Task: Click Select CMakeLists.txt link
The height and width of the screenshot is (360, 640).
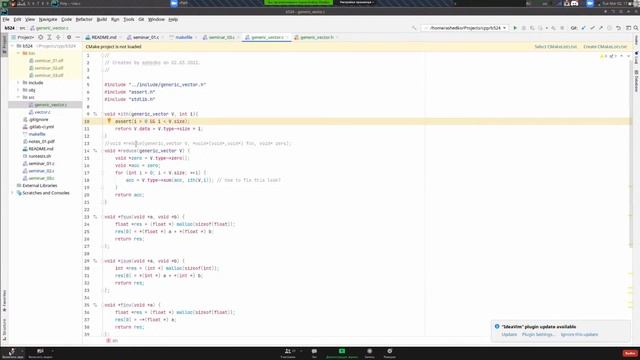Action: [x=556, y=47]
